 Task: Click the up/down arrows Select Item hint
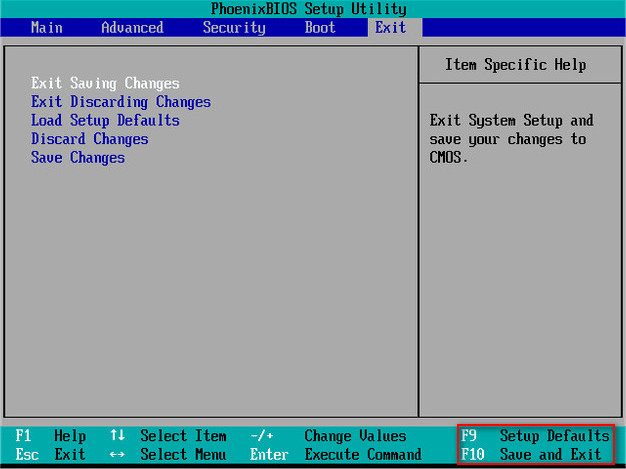168,436
